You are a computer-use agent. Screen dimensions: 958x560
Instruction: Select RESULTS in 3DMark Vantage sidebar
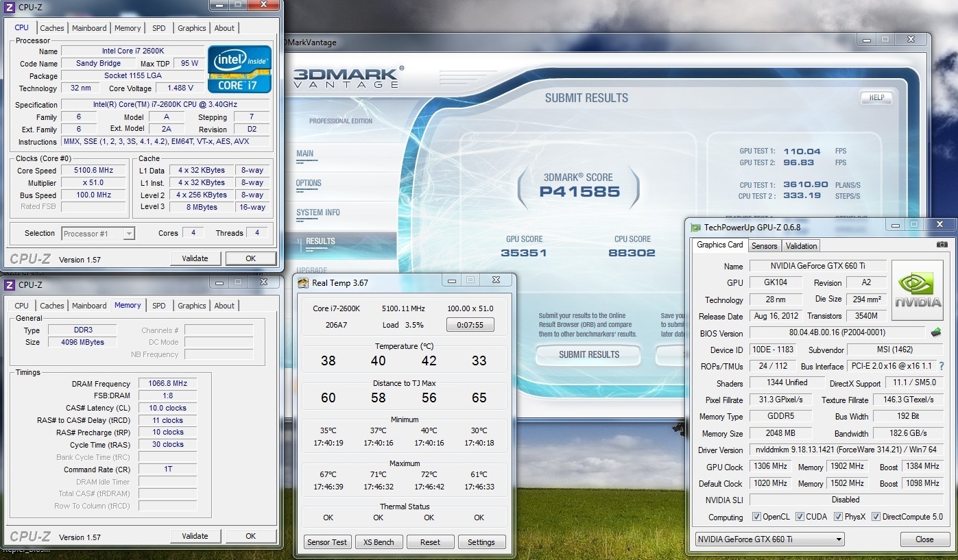320,241
